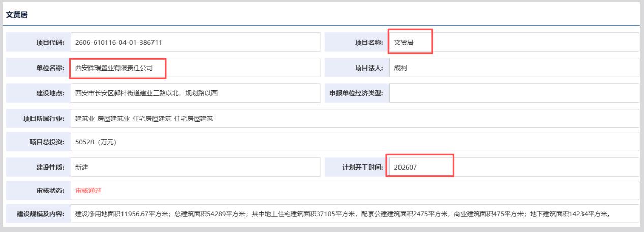
Task: Select the 项目法人 label
Action: pyautogui.click(x=369, y=68)
